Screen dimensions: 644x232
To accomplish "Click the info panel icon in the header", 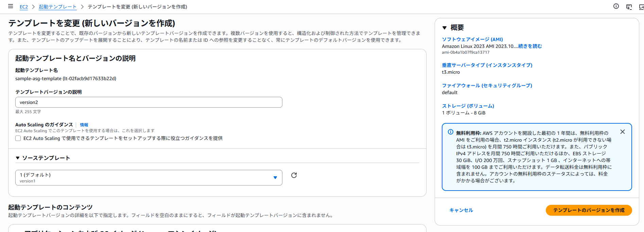I will click(616, 6).
